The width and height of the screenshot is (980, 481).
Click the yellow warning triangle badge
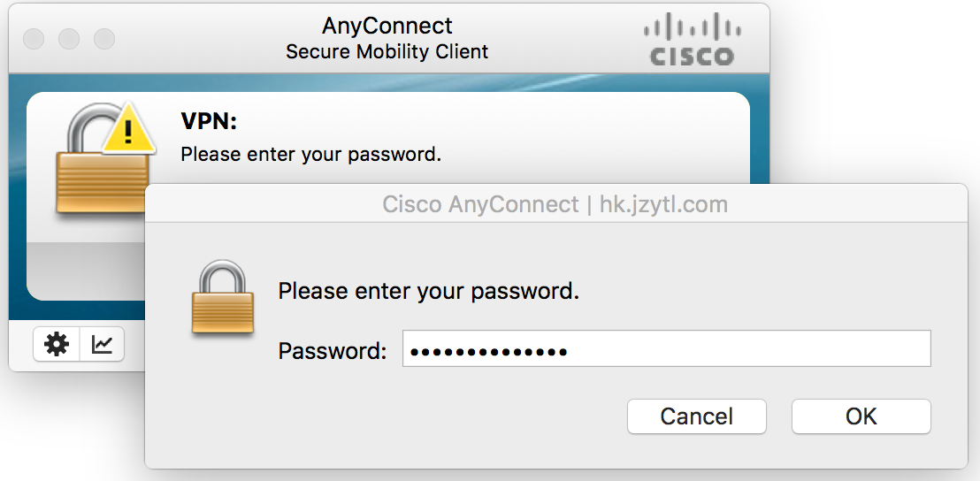pos(130,131)
